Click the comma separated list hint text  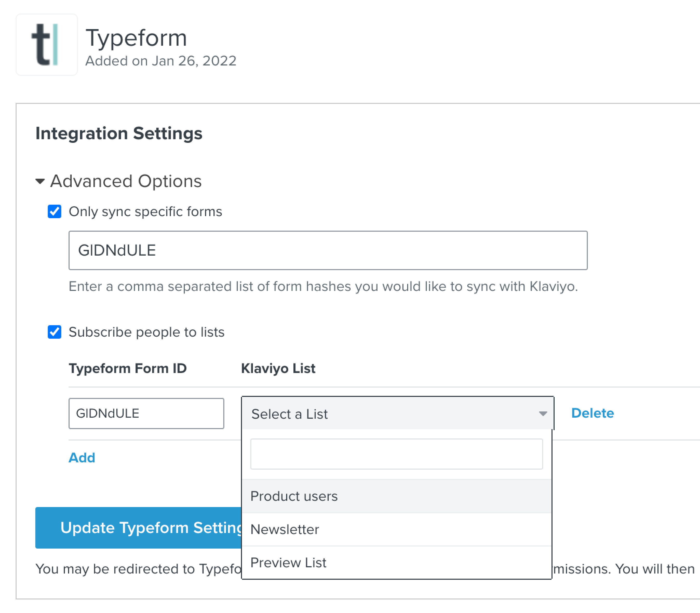323,286
